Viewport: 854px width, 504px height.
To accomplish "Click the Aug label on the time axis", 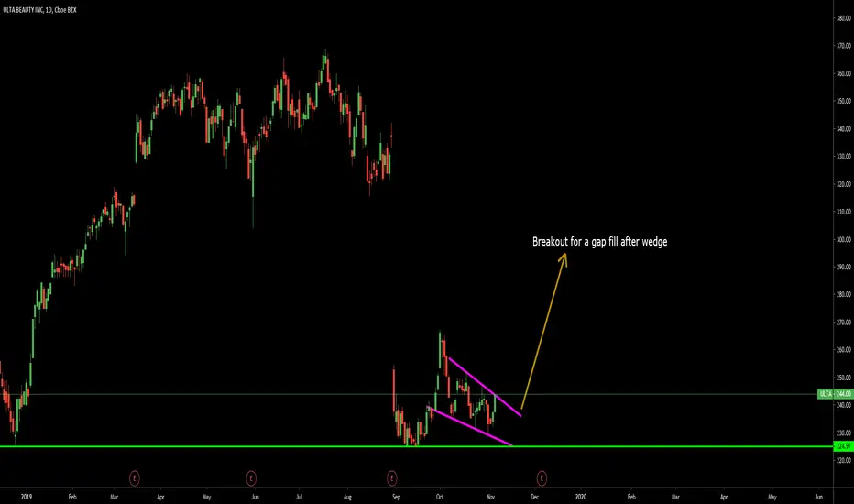I will click(x=347, y=497).
